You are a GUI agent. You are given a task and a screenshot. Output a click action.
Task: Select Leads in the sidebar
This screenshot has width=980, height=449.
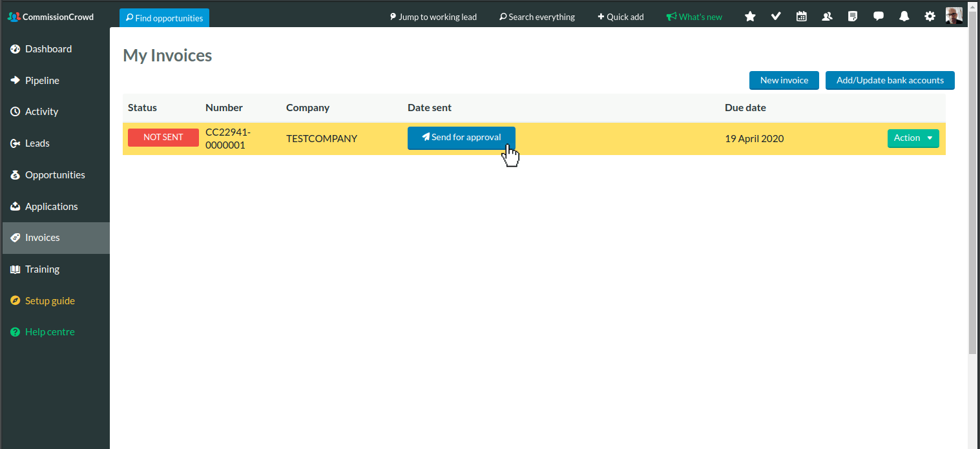[37, 143]
